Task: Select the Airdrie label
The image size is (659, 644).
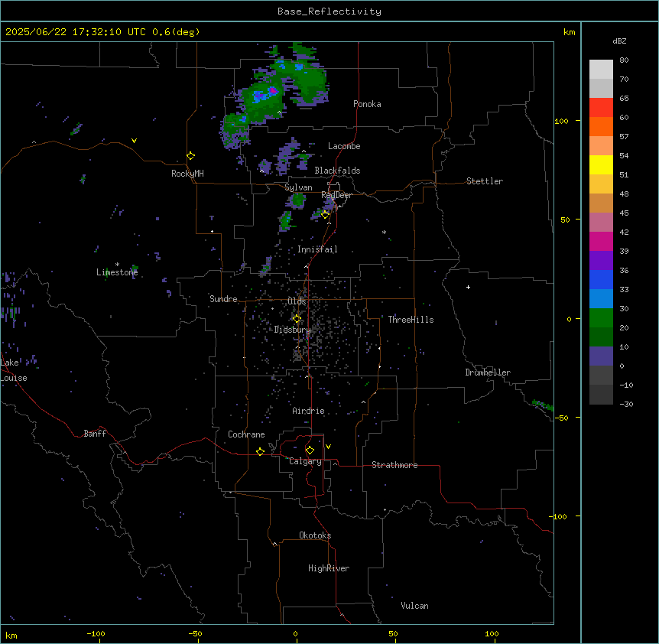Action: pos(308,411)
